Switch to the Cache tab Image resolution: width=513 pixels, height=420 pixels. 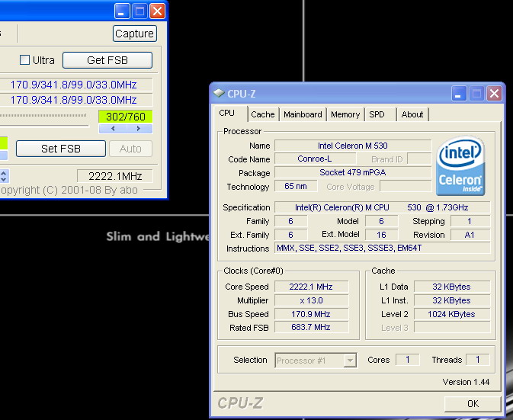(263, 114)
